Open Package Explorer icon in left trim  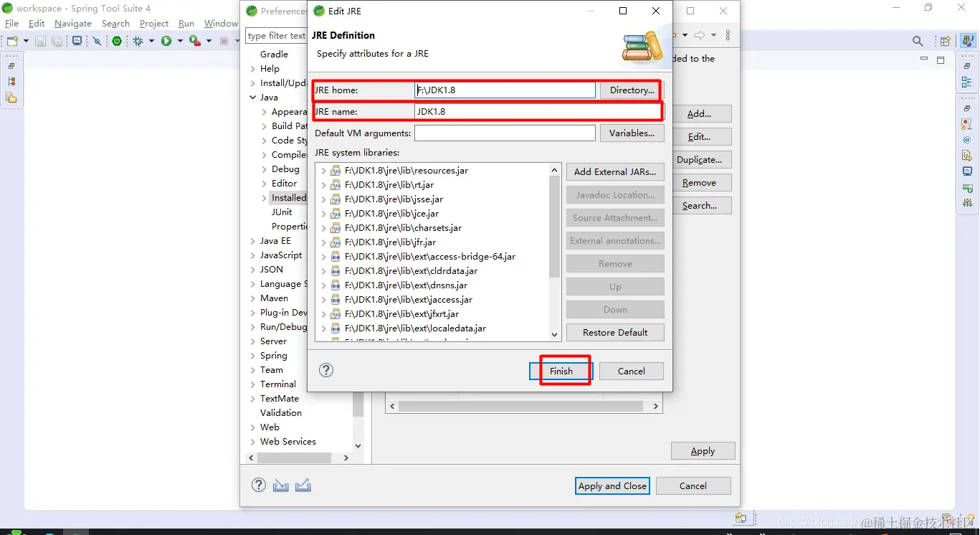click(x=11, y=98)
